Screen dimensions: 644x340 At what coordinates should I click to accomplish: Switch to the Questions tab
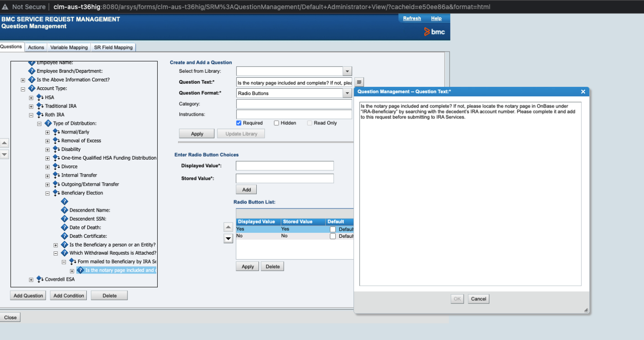tap(11, 47)
